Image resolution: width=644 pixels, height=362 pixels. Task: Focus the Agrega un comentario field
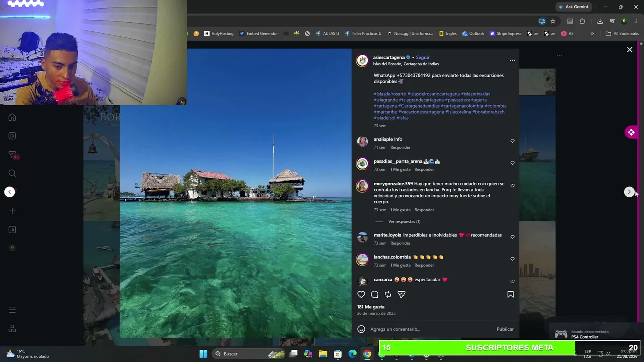[x=431, y=329]
